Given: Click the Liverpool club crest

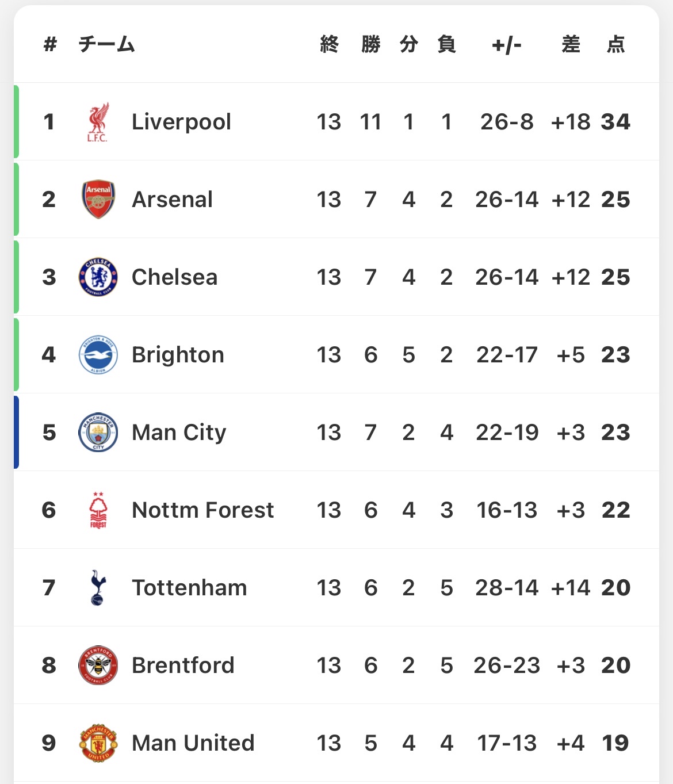Looking at the screenshot, I should pyautogui.click(x=98, y=122).
